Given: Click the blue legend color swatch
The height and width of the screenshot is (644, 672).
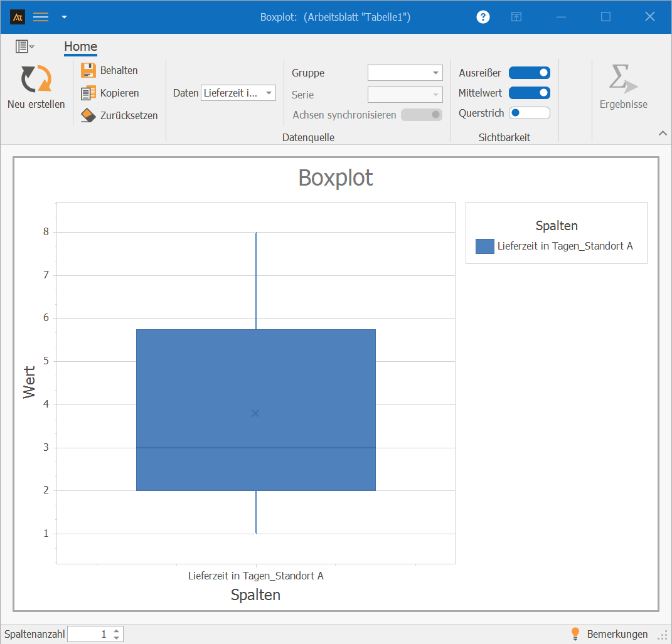Looking at the screenshot, I should pos(484,246).
